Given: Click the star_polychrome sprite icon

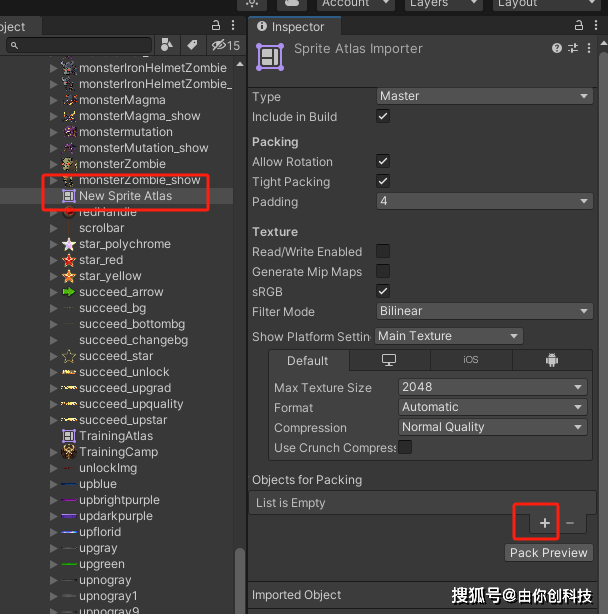Looking at the screenshot, I should pos(69,244).
